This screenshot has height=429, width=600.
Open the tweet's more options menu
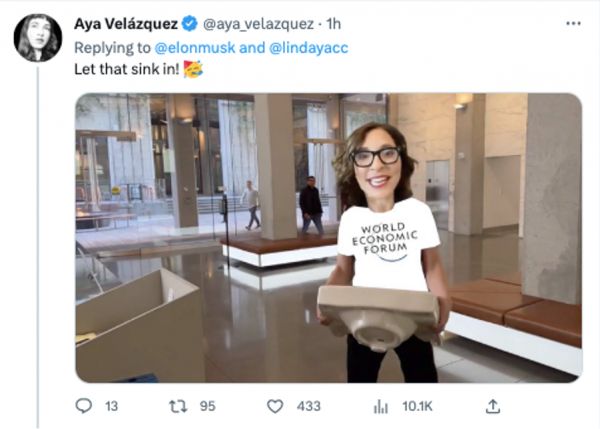[x=572, y=23]
